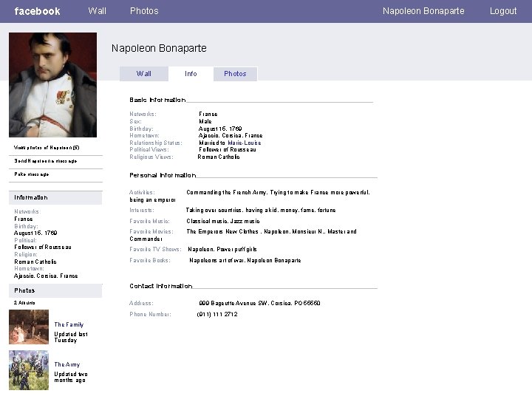Click France network value in Basic Information
Viewport: 532px width, 399px height.
tap(208, 115)
